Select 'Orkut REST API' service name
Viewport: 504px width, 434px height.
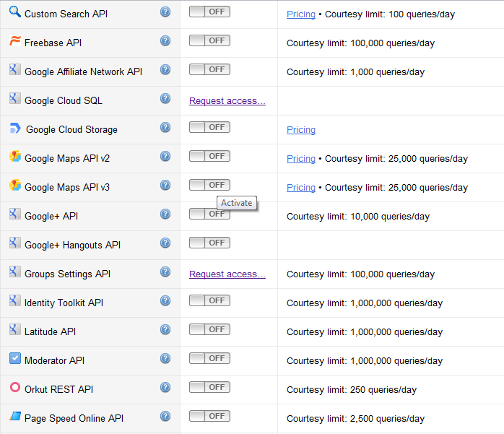pos(58,389)
